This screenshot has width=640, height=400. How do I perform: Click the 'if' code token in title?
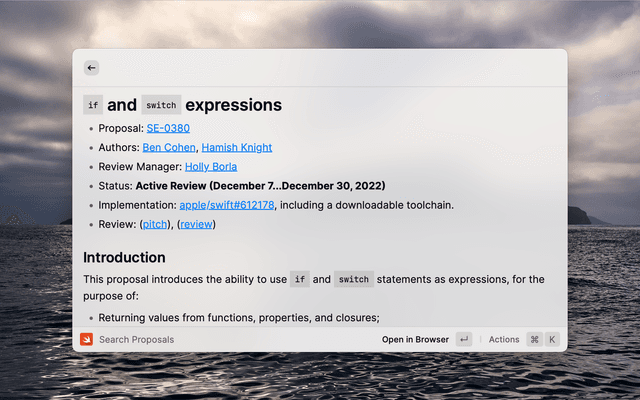pos(93,105)
